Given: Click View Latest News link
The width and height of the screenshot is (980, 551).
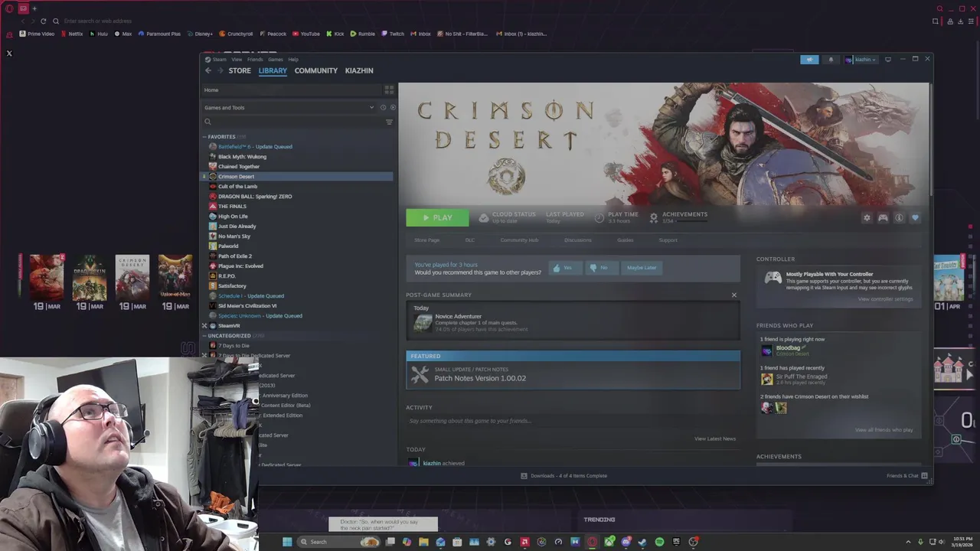Looking at the screenshot, I should click(715, 439).
